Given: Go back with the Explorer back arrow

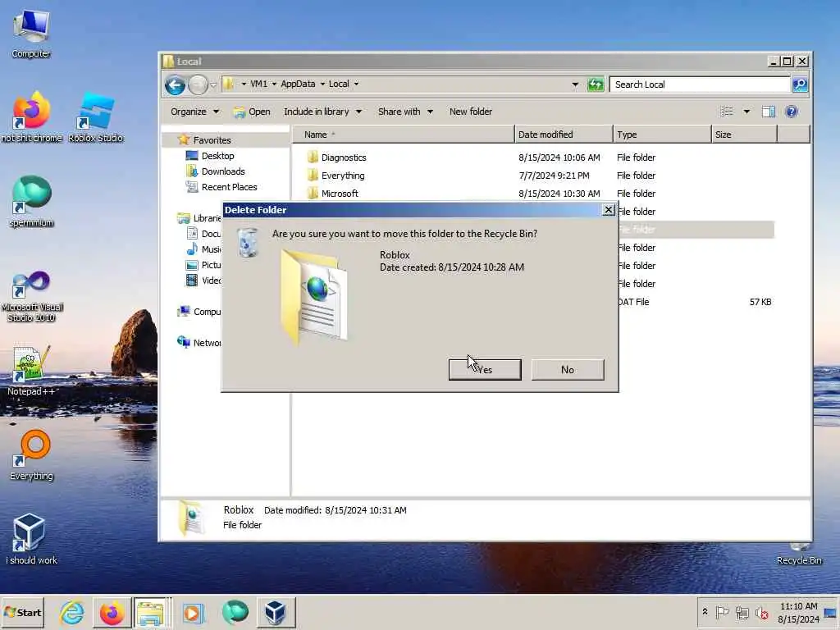Looking at the screenshot, I should (175, 84).
